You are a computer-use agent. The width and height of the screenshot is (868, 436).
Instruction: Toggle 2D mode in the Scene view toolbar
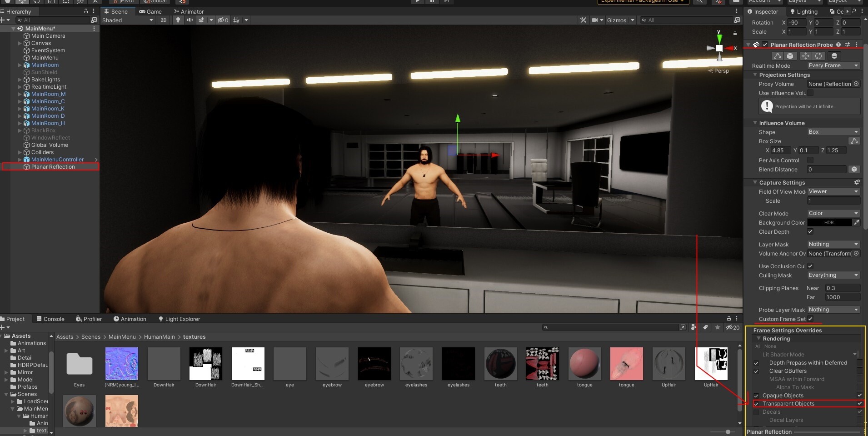tap(163, 20)
